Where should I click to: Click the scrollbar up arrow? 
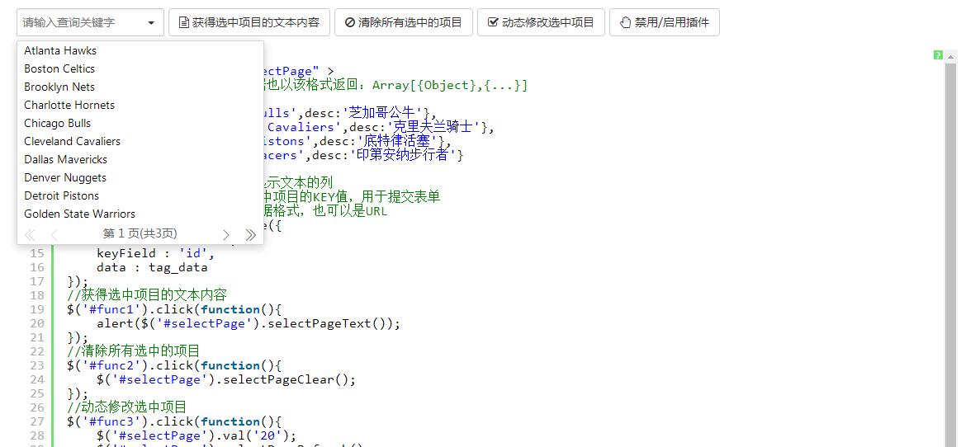coord(950,57)
